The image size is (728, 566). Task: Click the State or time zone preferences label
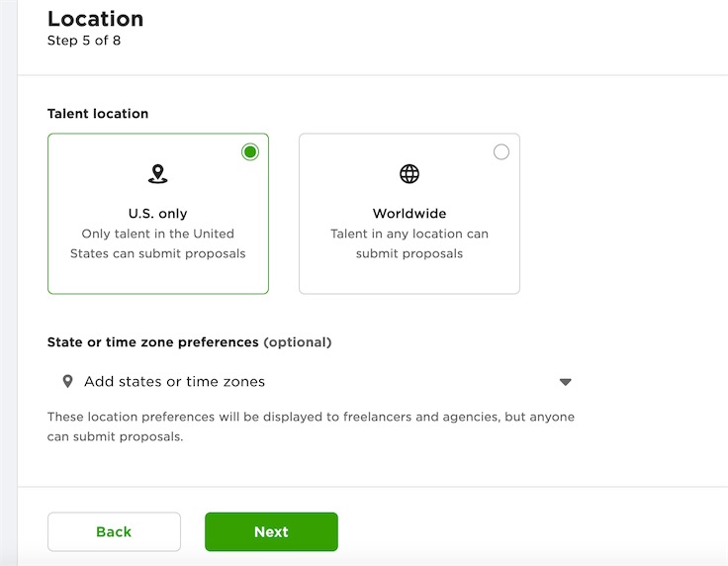[x=152, y=342]
